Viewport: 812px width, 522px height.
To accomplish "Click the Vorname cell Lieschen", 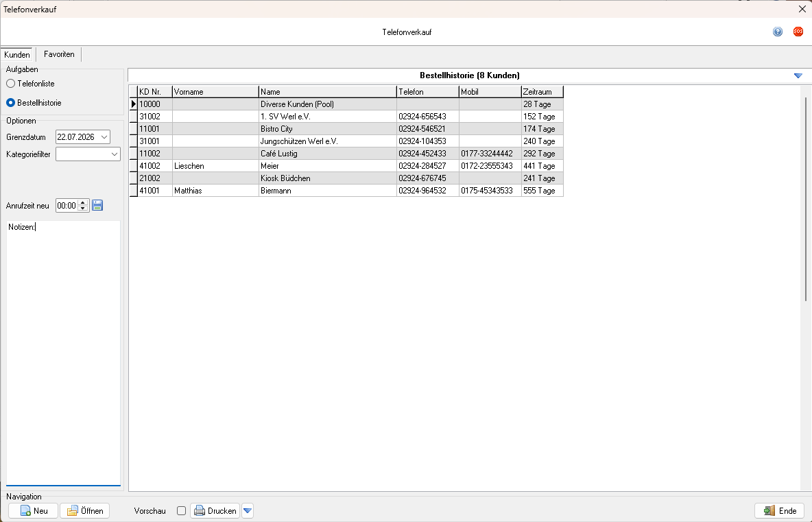I will 215,166.
